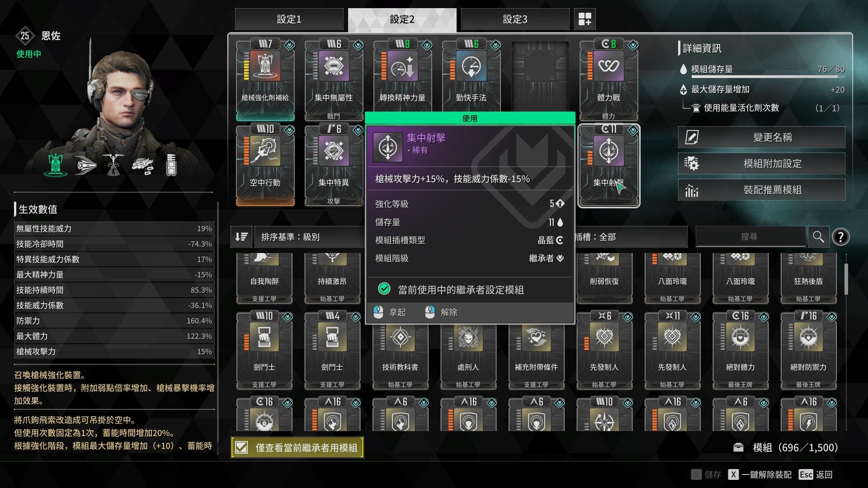Click the magnifier search icon
This screenshot has width=868, height=488.
pos(818,236)
